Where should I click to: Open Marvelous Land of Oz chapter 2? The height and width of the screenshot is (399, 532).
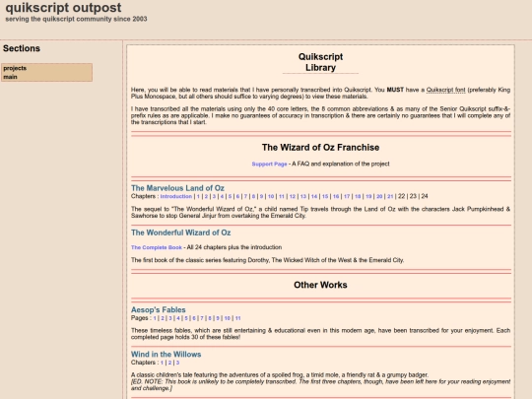click(x=206, y=196)
